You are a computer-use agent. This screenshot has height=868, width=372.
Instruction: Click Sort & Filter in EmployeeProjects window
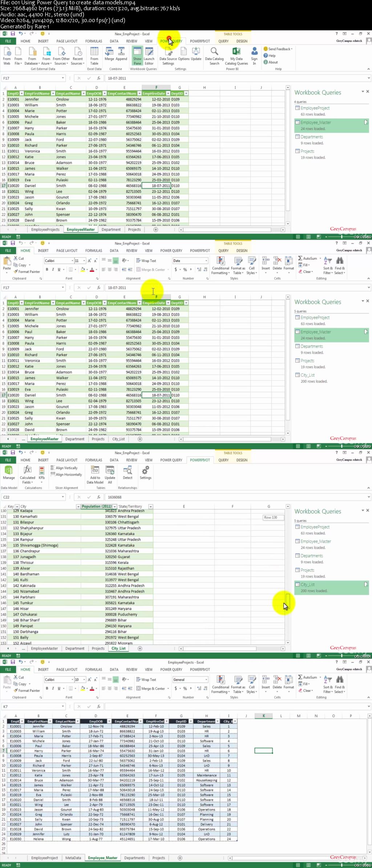(328, 684)
